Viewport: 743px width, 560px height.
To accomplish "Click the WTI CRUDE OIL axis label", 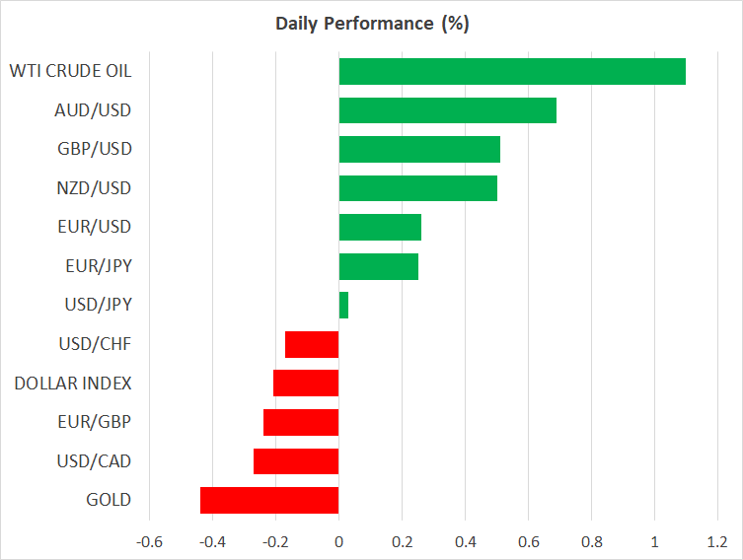I will tap(70, 71).
